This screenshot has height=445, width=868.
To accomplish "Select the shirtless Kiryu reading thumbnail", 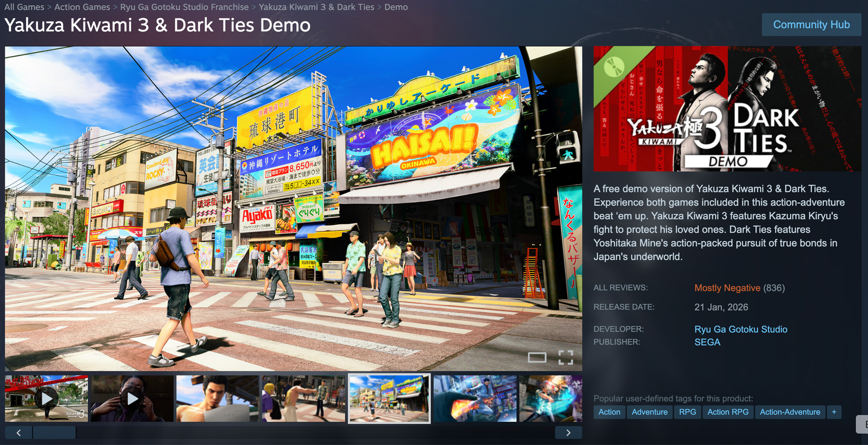I will coord(218,398).
